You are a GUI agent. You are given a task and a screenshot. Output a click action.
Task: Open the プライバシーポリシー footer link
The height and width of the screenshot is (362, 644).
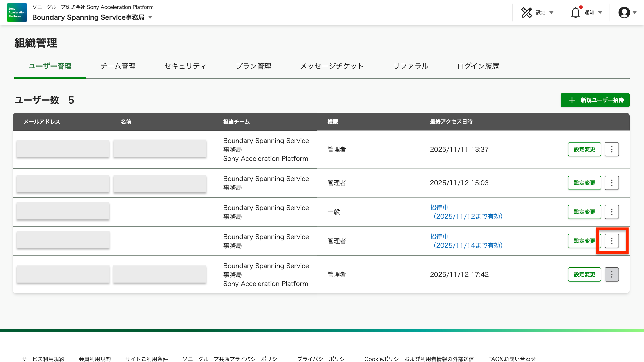(323, 359)
